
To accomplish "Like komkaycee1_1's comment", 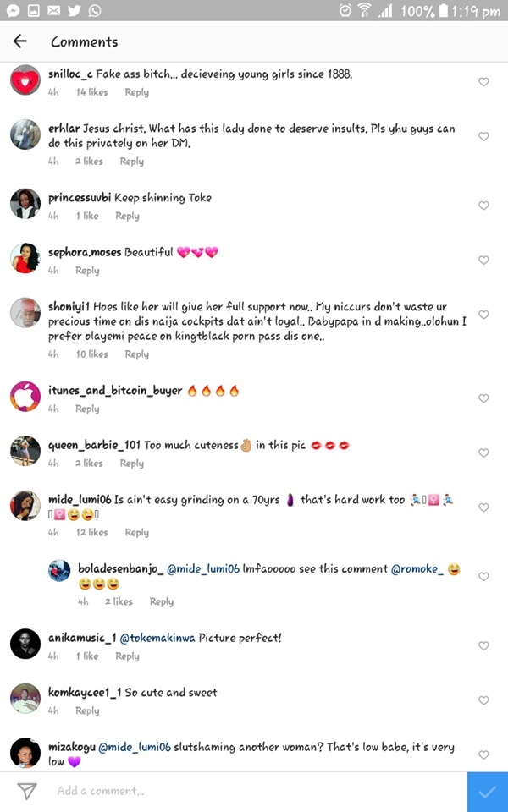I will click(x=483, y=700).
